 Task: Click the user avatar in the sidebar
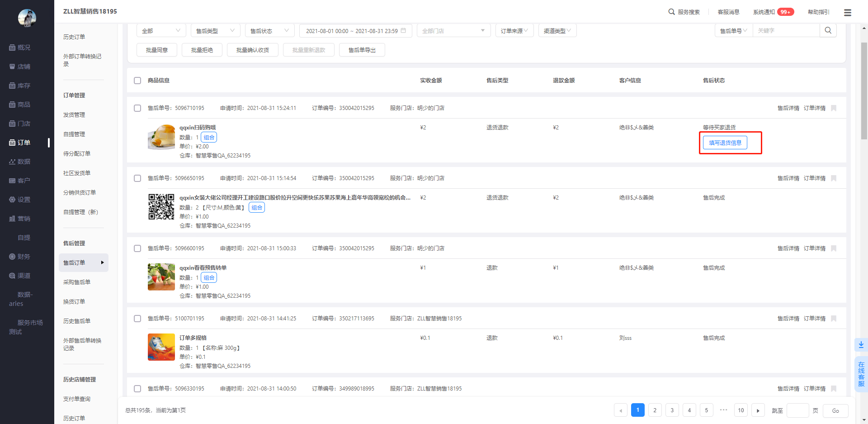click(27, 18)
